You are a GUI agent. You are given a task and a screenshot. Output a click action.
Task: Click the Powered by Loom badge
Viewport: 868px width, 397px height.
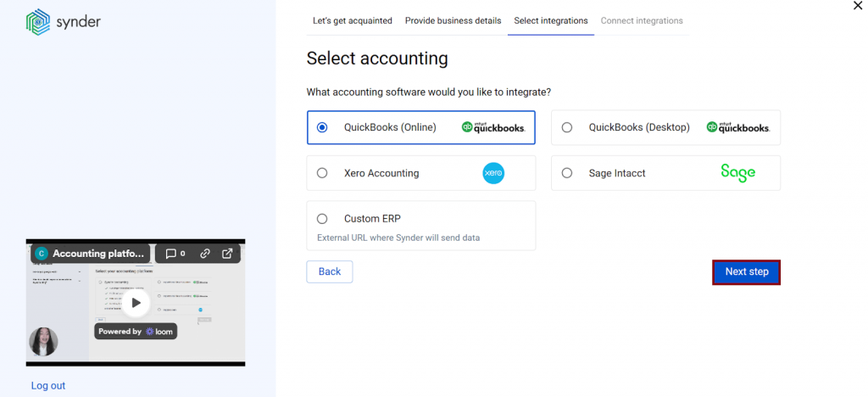(x=135, y=332)
